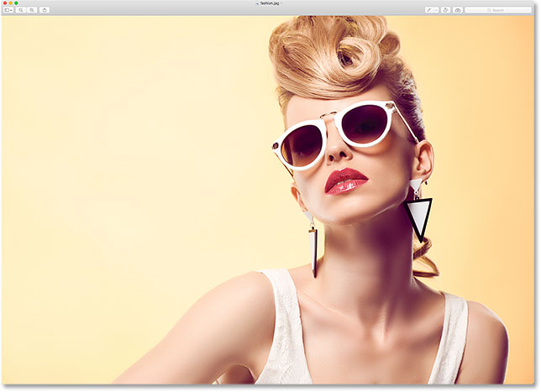Click the fashion.jpg window title
The height and width of the screenshot is (392, 541).
click(x=270, y=3)
